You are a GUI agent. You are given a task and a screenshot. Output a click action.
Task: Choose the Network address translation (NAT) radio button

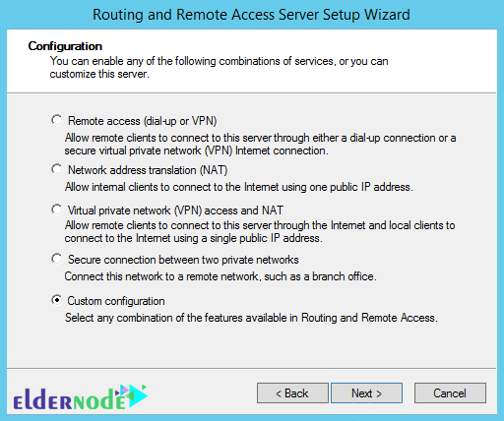[x=56, y=169]
